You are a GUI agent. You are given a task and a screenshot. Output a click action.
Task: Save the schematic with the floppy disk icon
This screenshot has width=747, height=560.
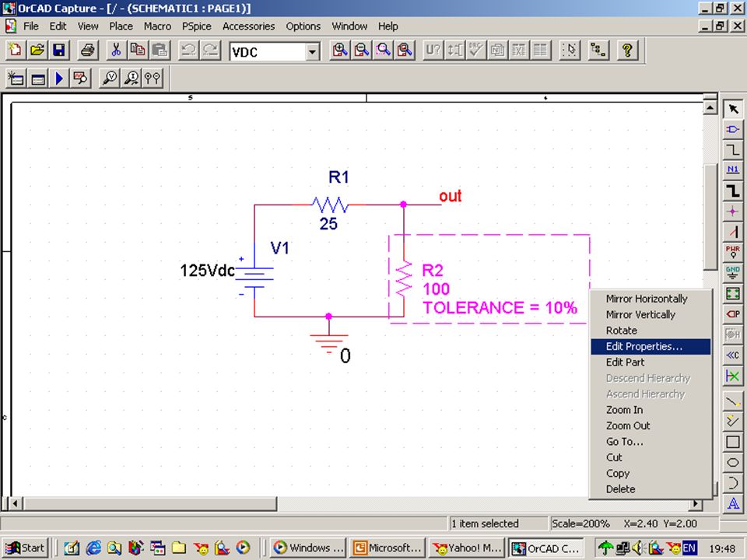coord(58,50)
